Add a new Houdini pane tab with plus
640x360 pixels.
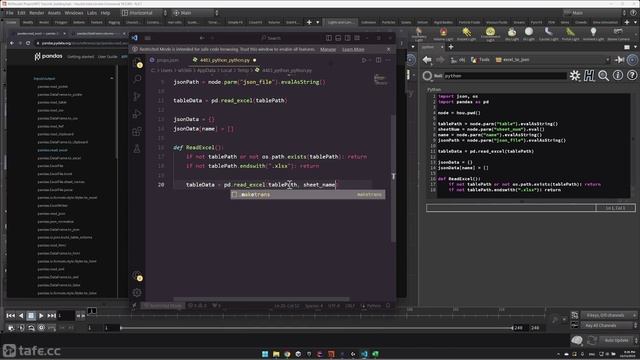[x=451, y=47]
